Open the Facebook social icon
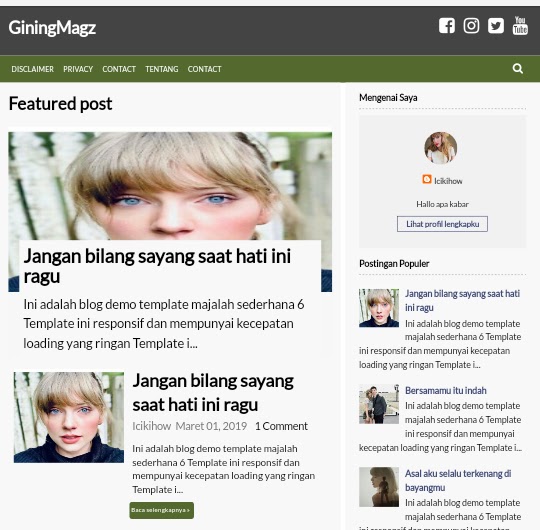Viewport: 540px width, 530px height. 447,25
